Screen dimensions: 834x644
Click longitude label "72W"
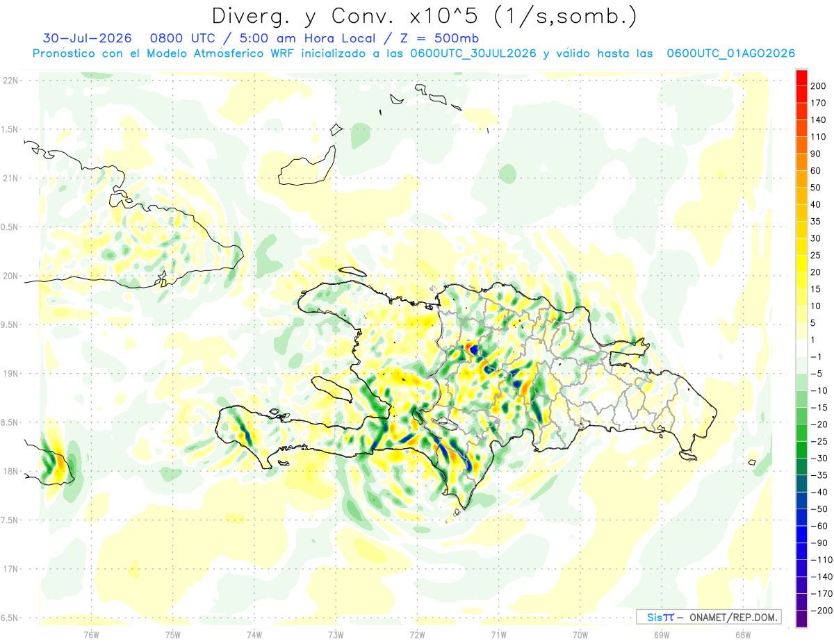coord(417,634)
